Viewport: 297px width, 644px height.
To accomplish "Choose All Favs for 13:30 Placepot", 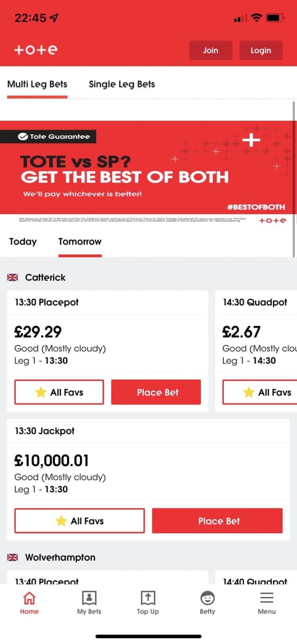I will pyautogui.click(x=59, y=392).
